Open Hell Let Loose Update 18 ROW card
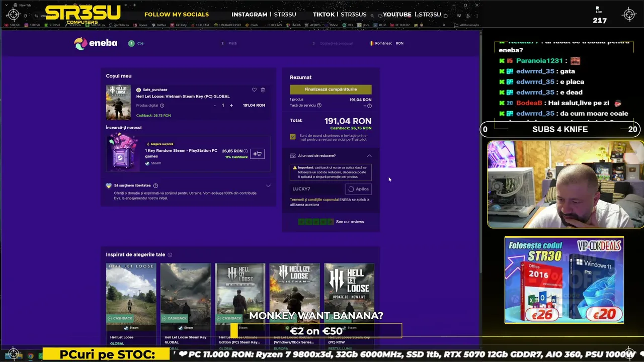644x362 pixels. coord(349,305)
